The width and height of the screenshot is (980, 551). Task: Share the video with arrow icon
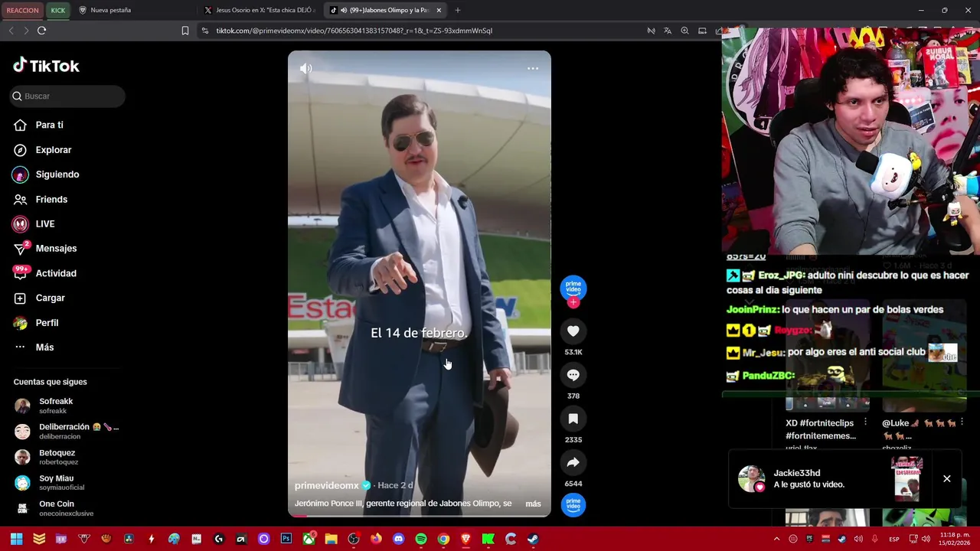[573, 462]
